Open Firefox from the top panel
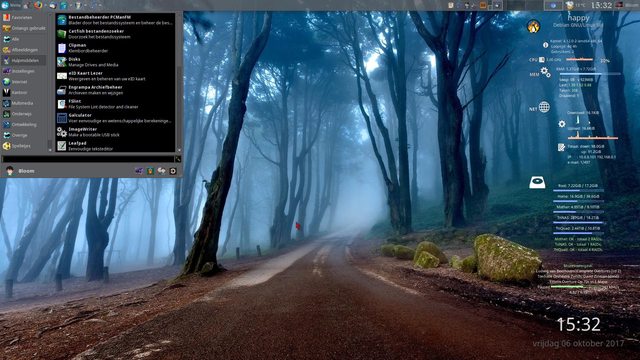This screenshot has height=360, width=640. point(38,5)
